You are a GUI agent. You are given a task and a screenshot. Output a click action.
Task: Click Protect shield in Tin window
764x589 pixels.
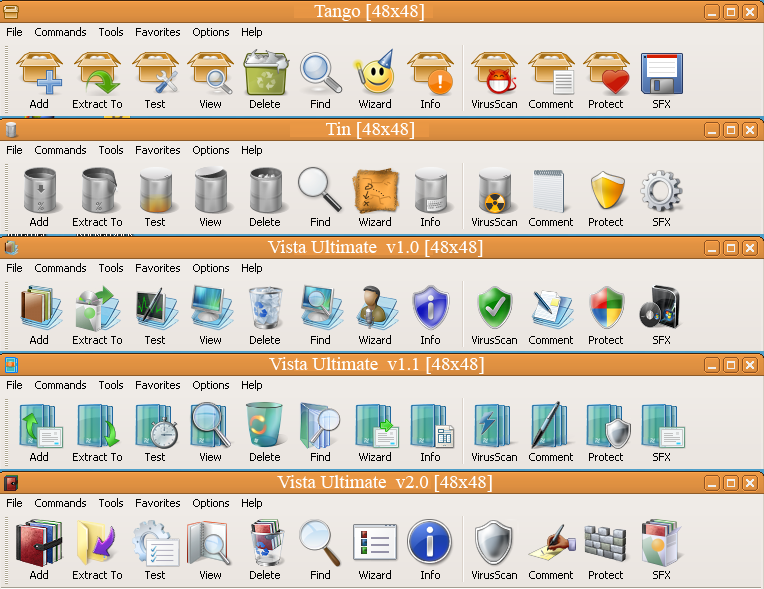607,190
